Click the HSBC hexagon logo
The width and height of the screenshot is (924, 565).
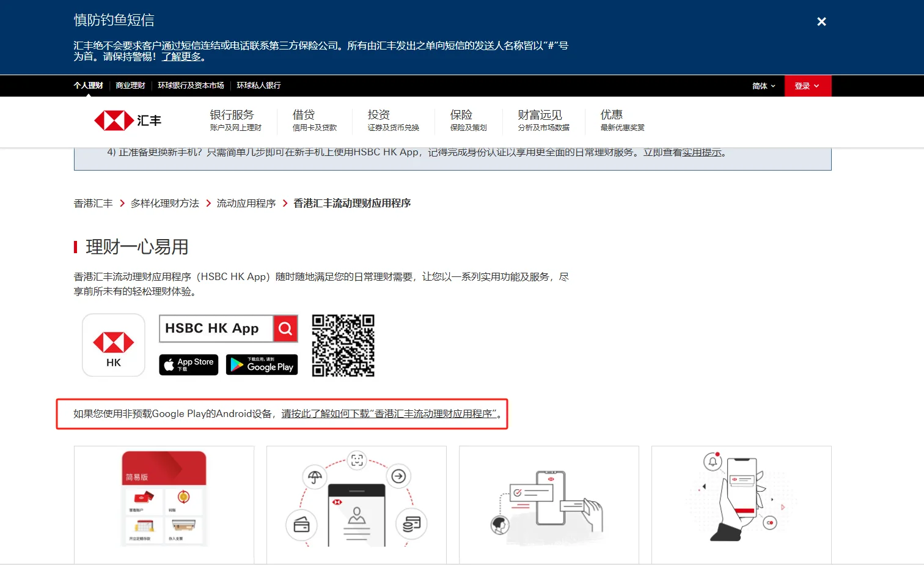(115, 120)
